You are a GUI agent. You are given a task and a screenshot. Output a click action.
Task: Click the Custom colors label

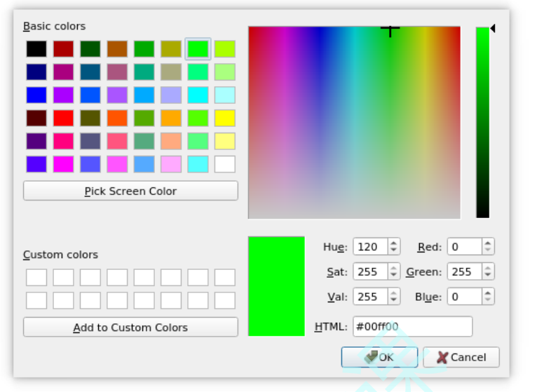point(60,255)
